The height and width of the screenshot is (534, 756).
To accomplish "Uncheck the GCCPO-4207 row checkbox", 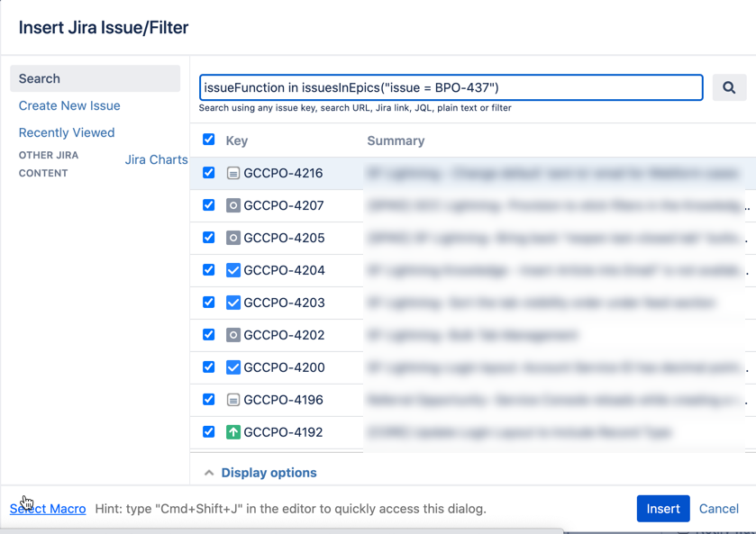I will click(208, 204).
